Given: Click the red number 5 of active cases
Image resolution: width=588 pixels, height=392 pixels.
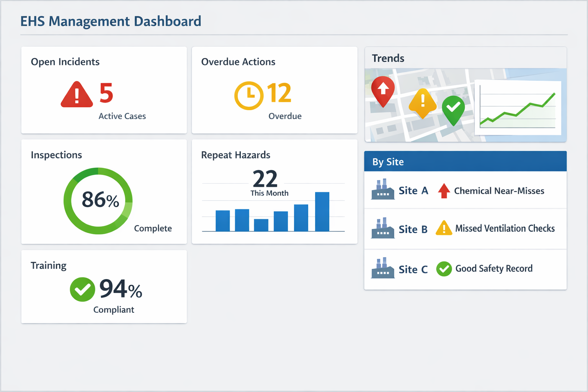Looking at the screenshot, I should pos(106,93).
